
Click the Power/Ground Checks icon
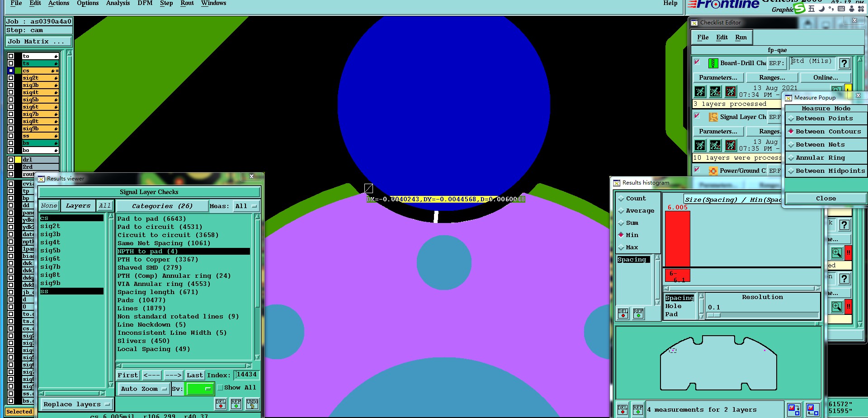(713, 171)
